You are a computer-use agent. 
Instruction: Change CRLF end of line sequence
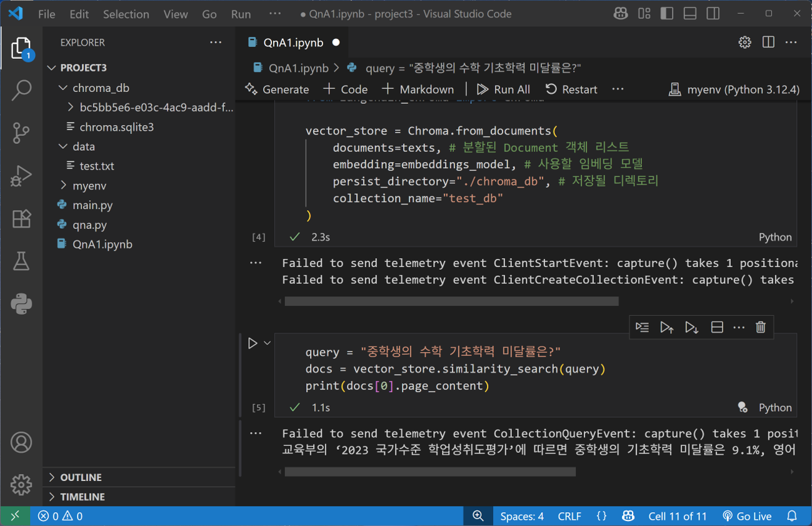[569, 516]
